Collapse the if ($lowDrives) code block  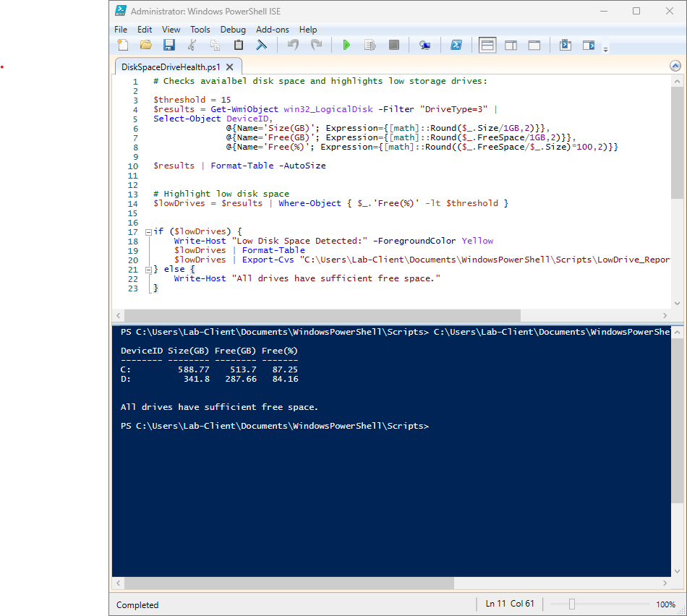[148, 231]
